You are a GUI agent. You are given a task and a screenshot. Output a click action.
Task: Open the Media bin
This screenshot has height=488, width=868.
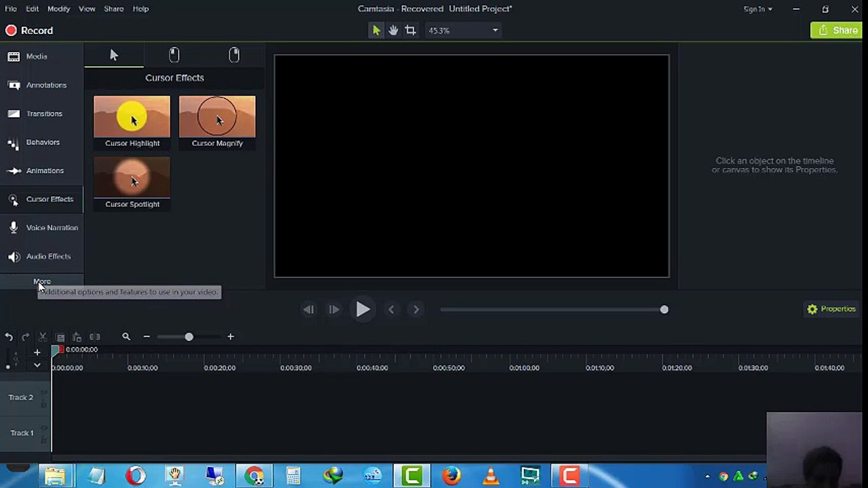[x=42, y=57]
